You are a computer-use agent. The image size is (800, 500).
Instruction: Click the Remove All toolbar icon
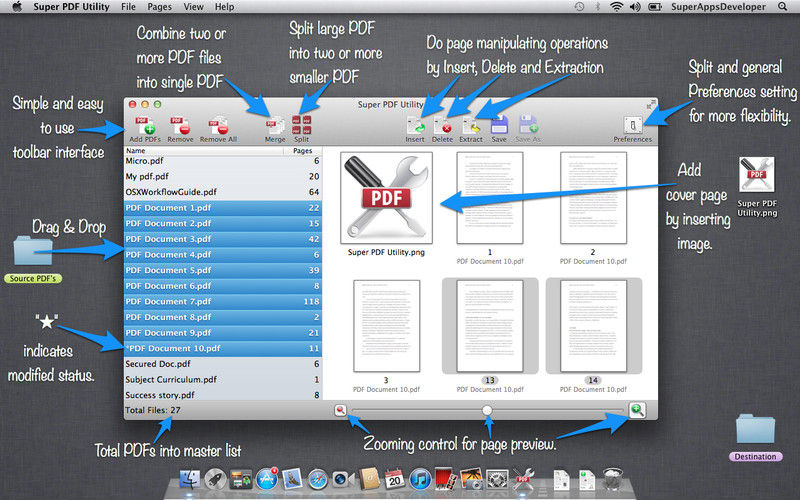coord(218,126)
